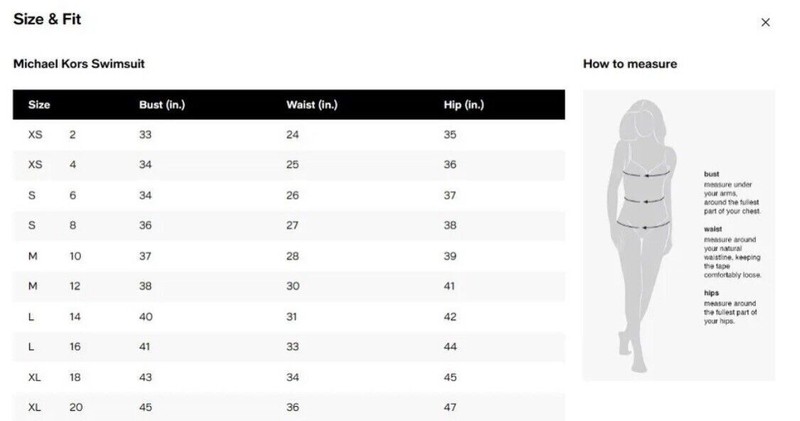Select the M size 10 row
This screenshot has width=800, height=421.
tap(289, 256)
